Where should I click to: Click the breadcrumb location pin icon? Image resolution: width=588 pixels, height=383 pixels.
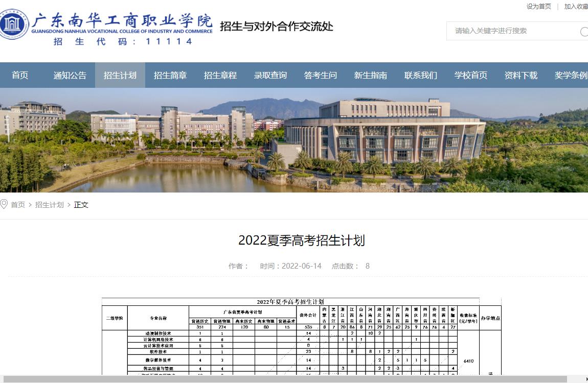coord(4,205)
